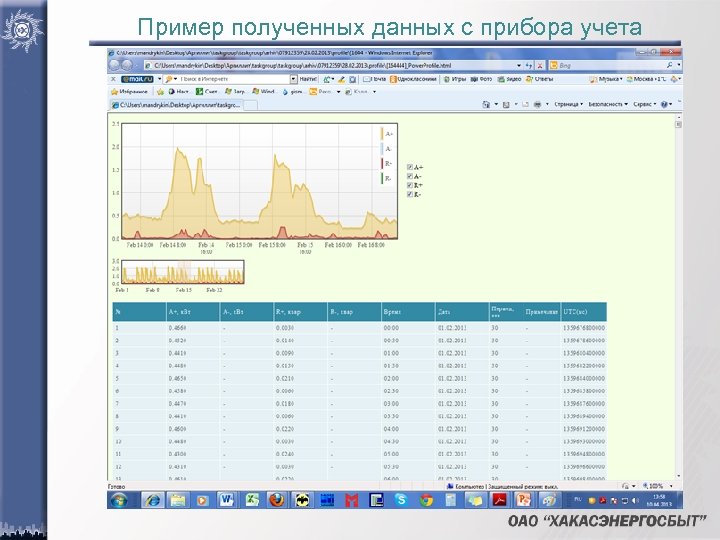This screenshot has height=540, width=720.
Task: Select the open browser tab with file path
Action: (x=176, y=105)
